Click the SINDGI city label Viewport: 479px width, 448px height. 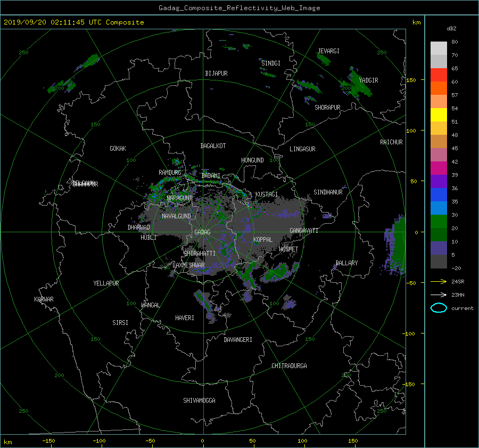tap(271, 63)
